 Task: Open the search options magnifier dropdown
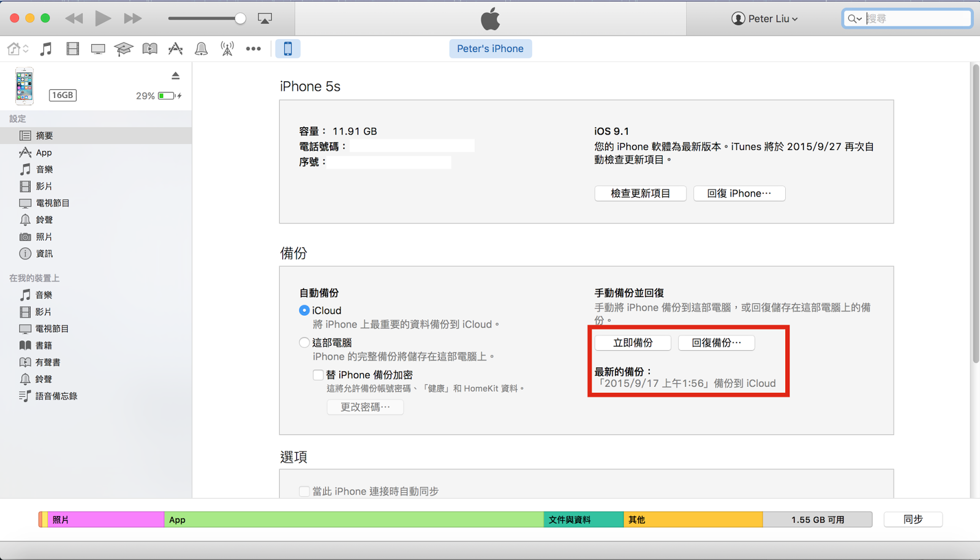click(854, 18)
